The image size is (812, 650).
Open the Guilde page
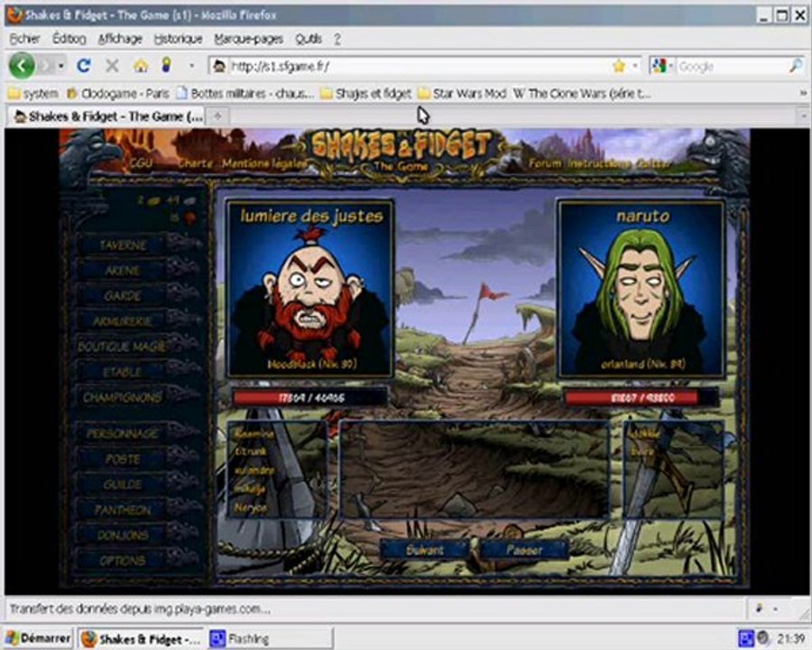123,484
